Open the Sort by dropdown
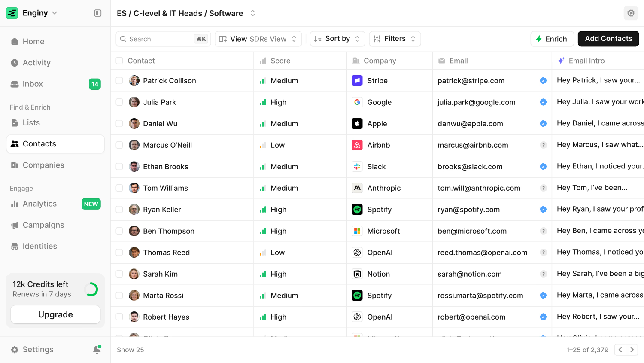The image size is (644, 363). [x=337, y=39]
